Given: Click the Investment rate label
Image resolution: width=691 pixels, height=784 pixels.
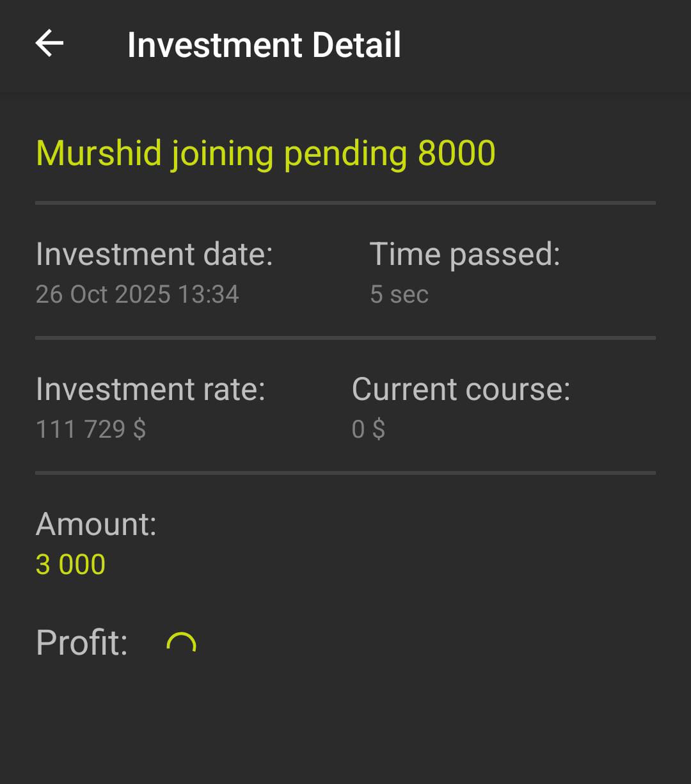Looking at the screenshot, I should click(x=150, y=389).
